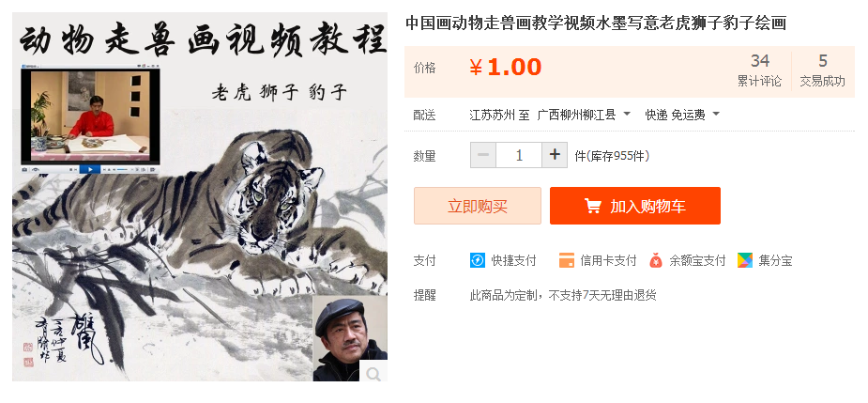The image size is (868, 403).
Task: Expand the 快递 免运费 shipping dropdown
Action: tap(682, 115)
